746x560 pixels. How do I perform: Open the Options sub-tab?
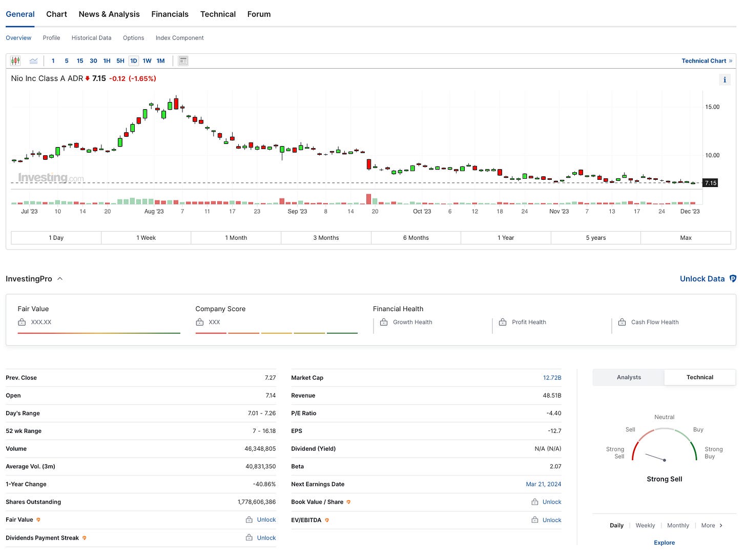tap(133, 38)
